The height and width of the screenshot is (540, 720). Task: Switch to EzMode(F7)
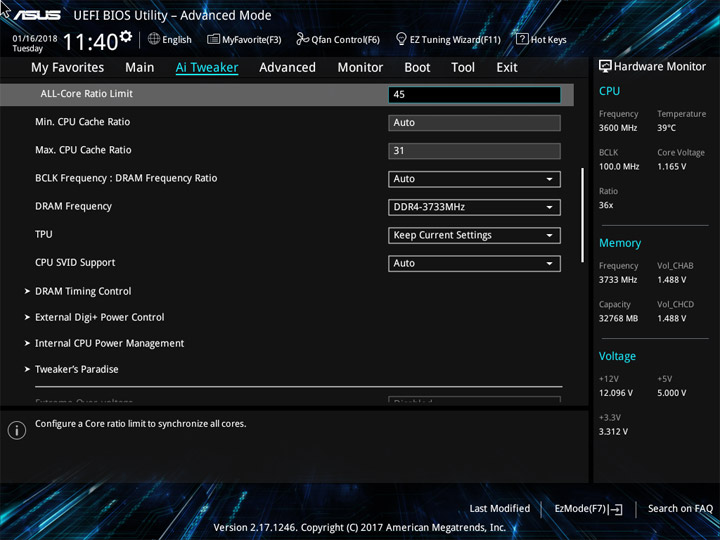[x=588, y=509]
